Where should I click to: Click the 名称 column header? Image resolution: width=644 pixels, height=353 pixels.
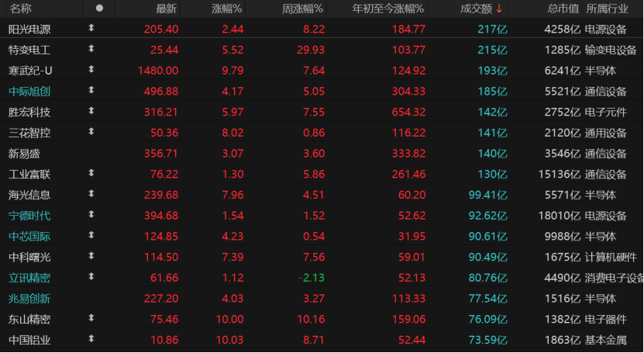[x=21, y=9]
